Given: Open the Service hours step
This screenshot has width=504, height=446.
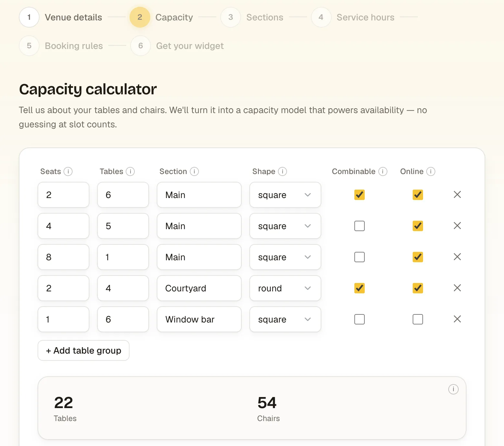Looking at the screenshot, I should coord(353,17).
